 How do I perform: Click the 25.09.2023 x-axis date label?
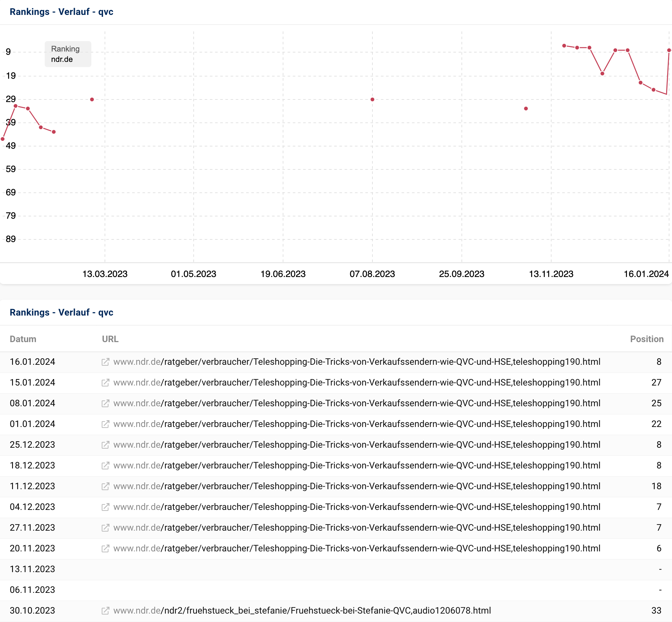tap(462, 274)
